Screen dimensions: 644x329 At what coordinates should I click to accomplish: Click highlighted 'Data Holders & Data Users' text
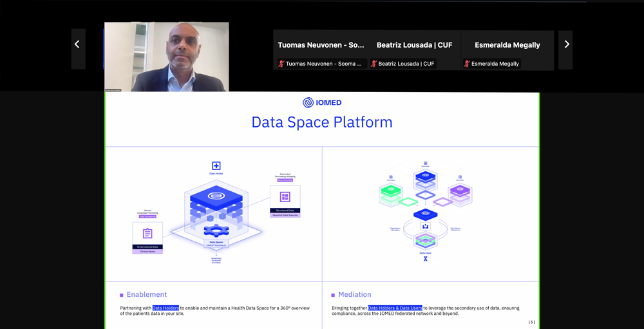[x=395, y=308]
